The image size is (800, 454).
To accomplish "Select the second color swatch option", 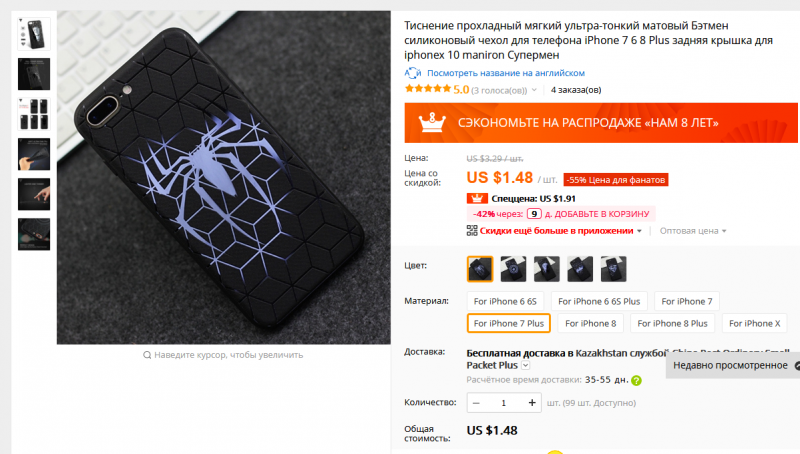I will pyautogui.click(x=513, y=269).
